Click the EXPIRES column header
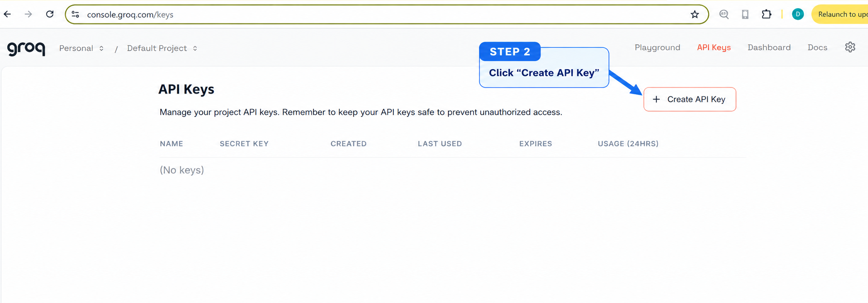The image size is (868, 303). point(536,144)
